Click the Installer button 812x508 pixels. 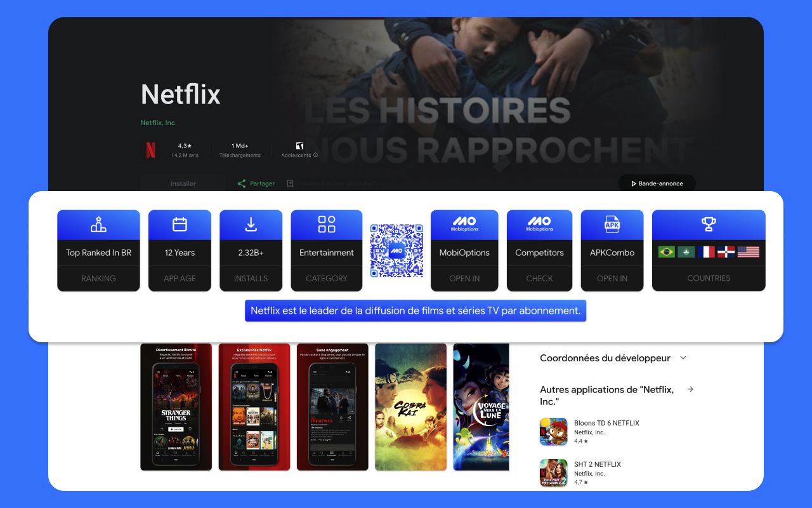pyautogui.click(x=183, y=184)
